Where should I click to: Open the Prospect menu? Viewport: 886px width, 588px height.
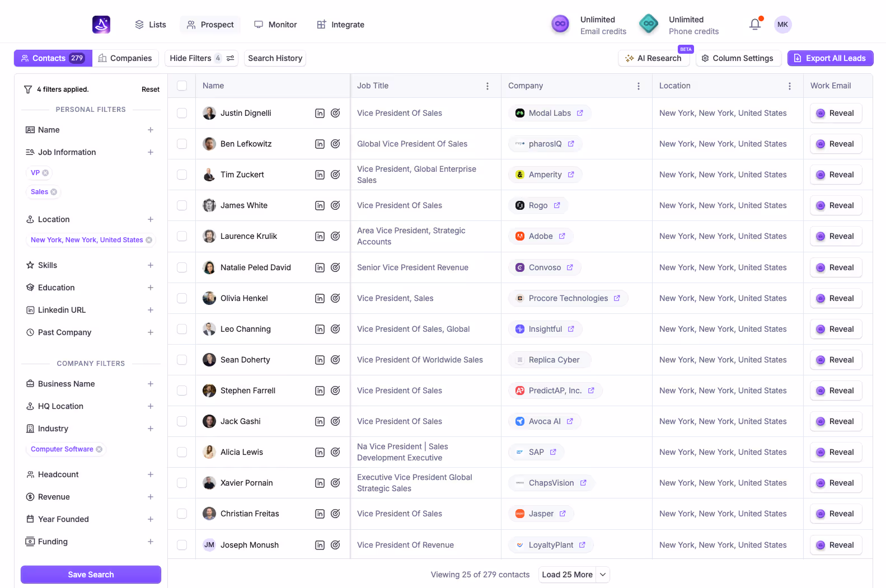(210, 25)
